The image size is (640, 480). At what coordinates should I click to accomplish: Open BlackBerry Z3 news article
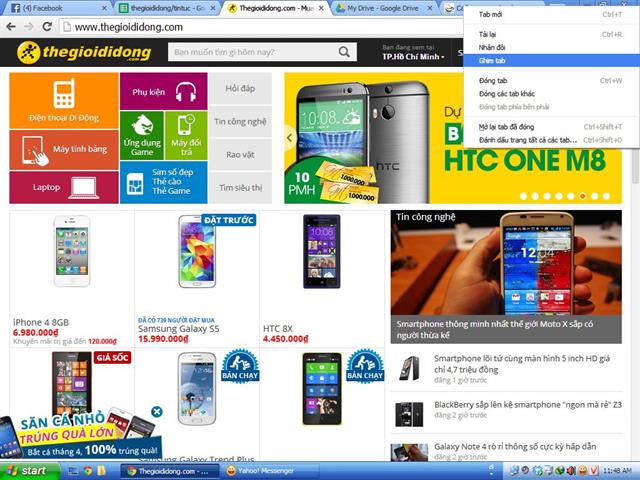coord(528,404)
